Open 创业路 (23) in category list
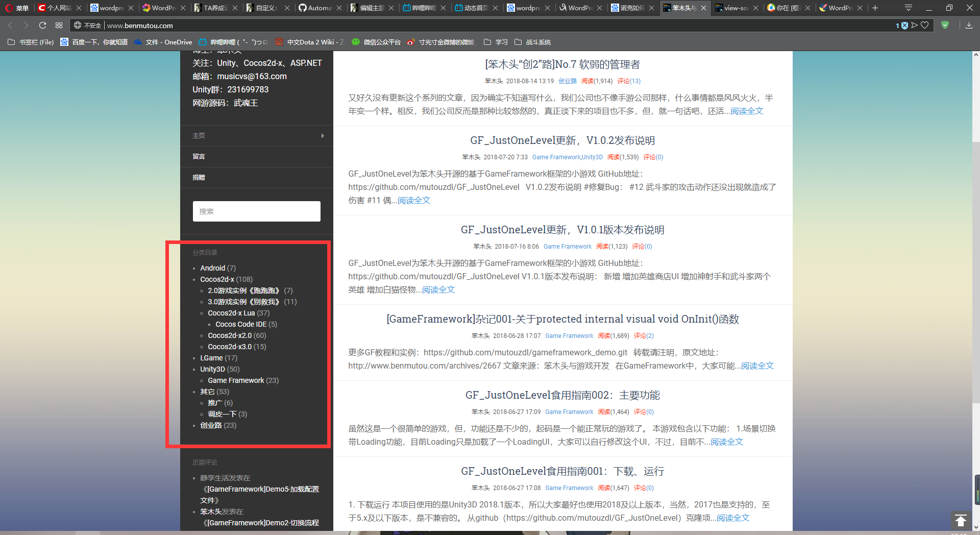 (x=211, y=425)
